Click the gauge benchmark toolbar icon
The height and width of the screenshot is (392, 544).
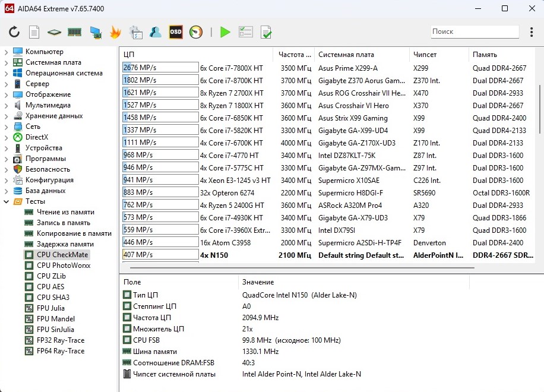click(x=196, y=32)
